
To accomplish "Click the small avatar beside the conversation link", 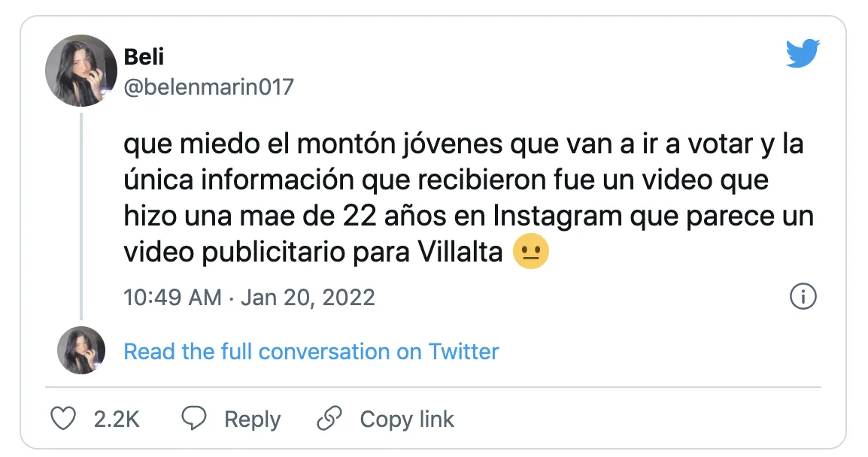I will click(81, 350).
